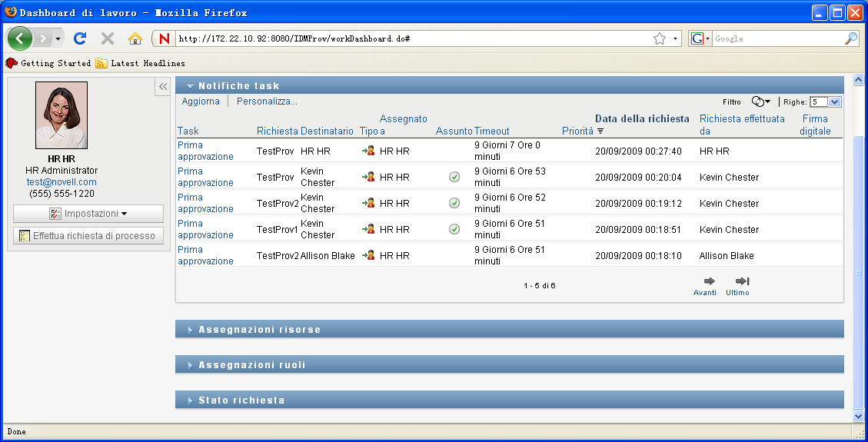The width and height of the screenshot is (868, 442).
Task: Click the vertical scrollbar down arrow
Action: click(x=859, y=416)
